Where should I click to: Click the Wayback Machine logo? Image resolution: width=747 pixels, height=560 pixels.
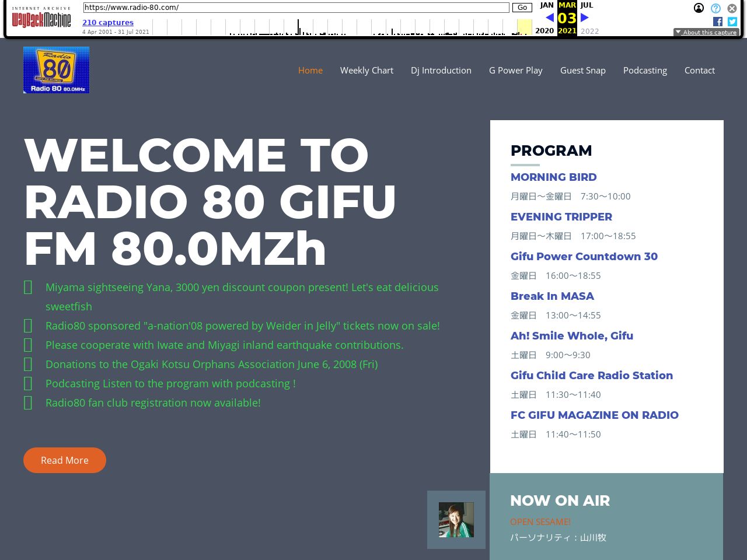pyautogui.click(x=41, y=19)
